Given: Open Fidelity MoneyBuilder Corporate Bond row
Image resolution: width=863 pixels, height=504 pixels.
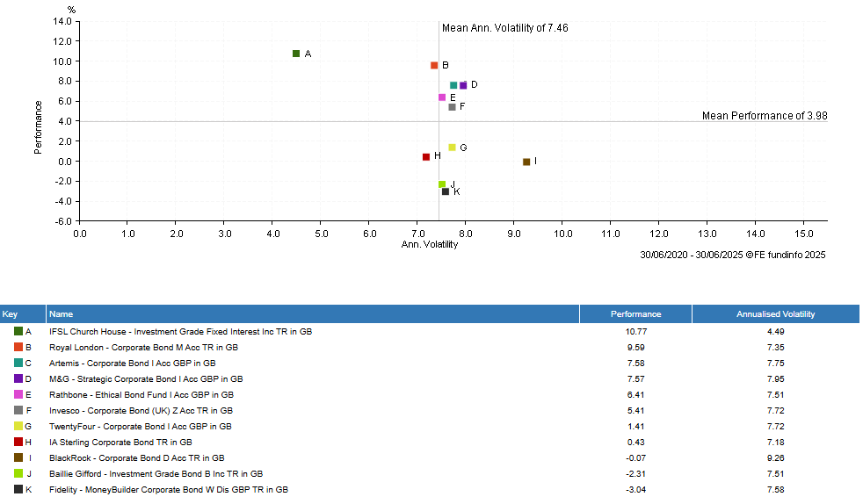Looking at the screenshot, I should [x=169, y=490].
